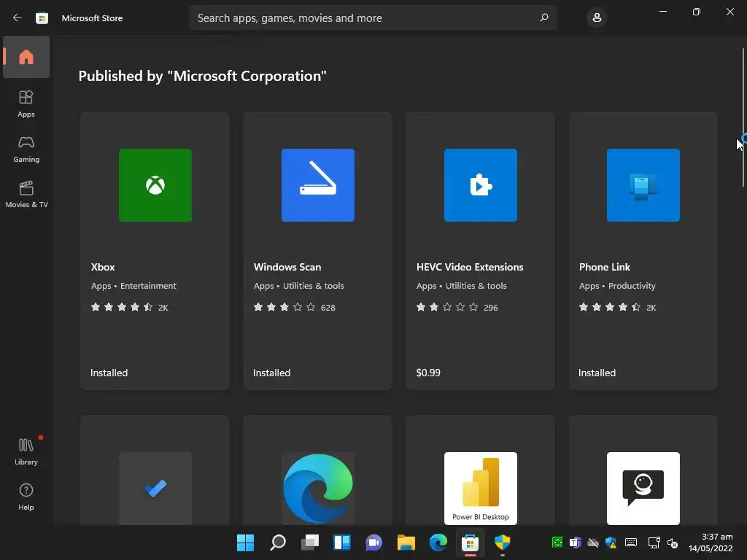Click the Microsoft Store logo icon

[x=42, y=18]
